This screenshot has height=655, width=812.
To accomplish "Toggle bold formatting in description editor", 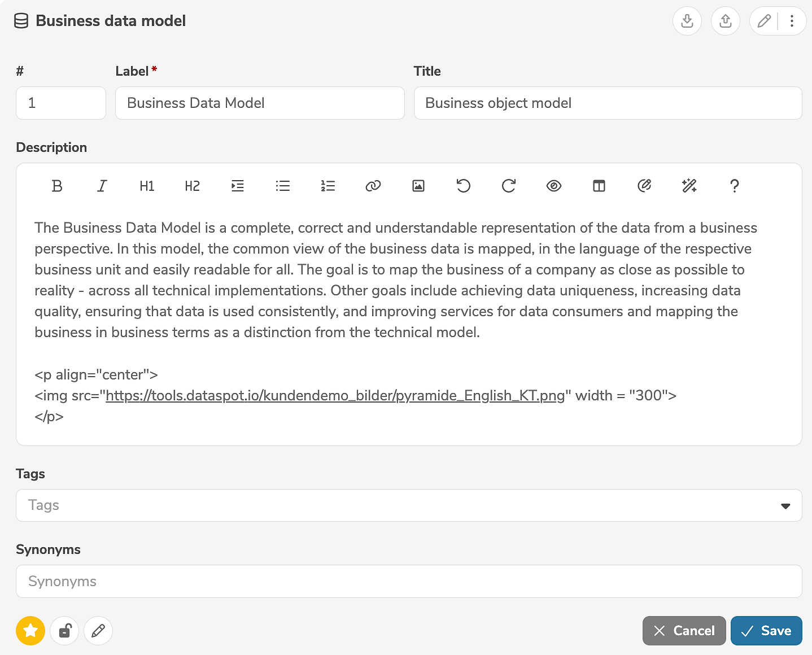I will [x=57, y=186].
